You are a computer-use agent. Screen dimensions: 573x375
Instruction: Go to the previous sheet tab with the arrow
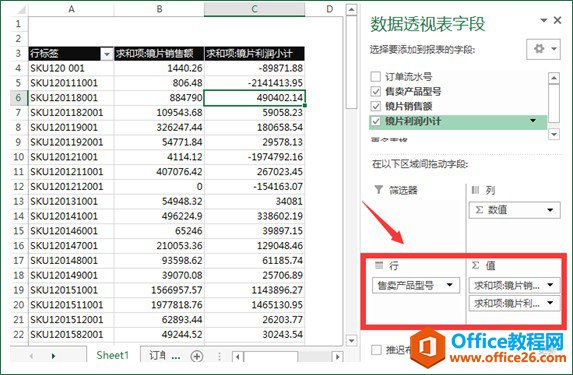31,356
